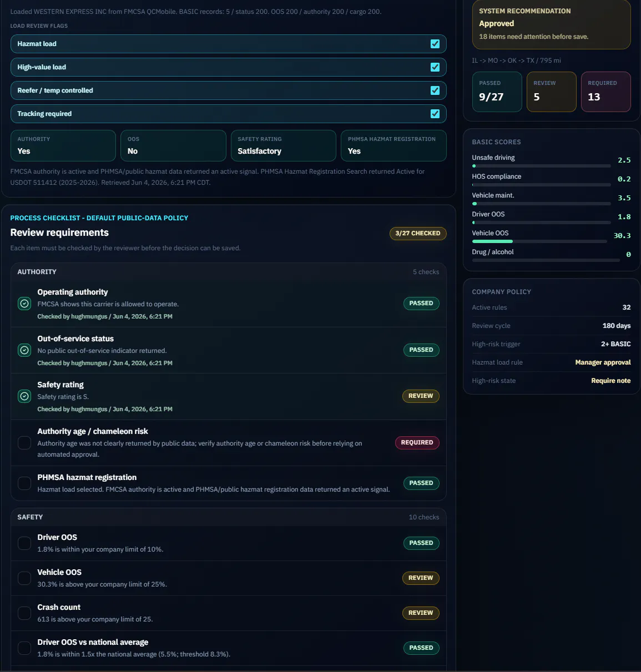Click '18 items need attention before save.'
The image size is (641, 672).
534,37
